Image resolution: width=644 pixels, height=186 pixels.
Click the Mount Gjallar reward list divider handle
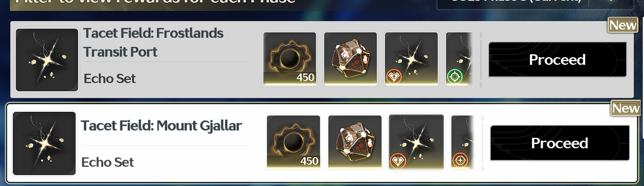coord(483,143)
